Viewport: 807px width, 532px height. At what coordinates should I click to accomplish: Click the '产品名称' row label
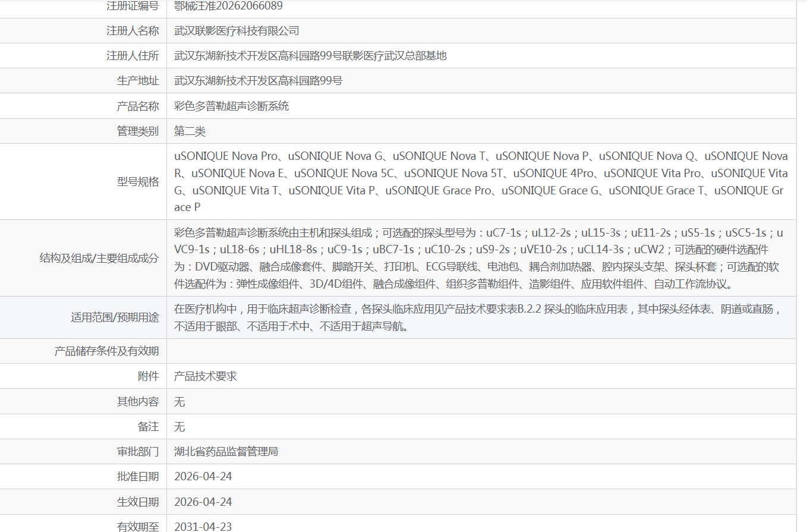click(138, 106)
